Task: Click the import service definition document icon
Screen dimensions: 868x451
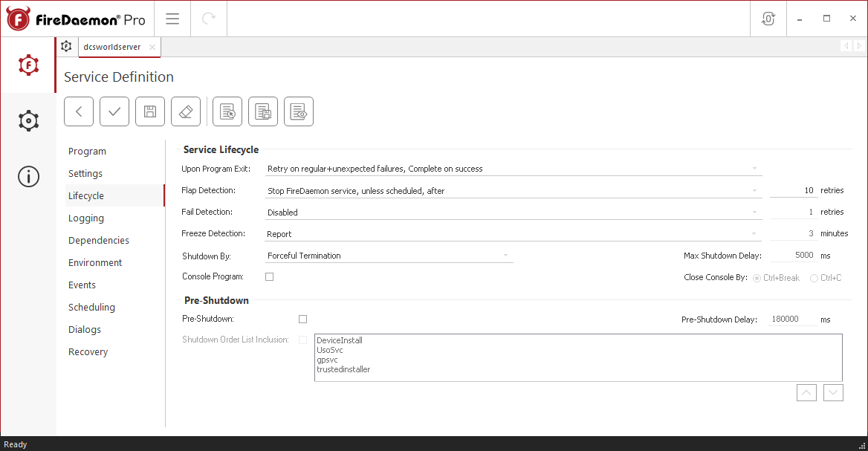Action: pyautogui.click(x=227, y=111)
